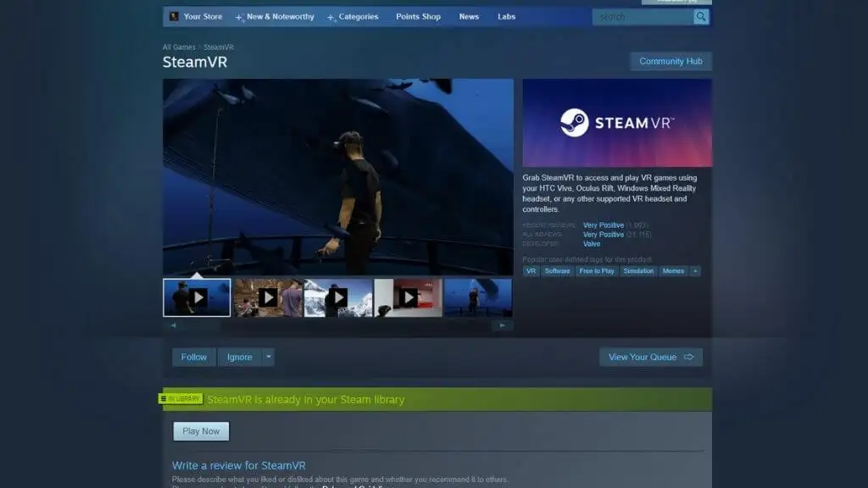
Task: Click the View Your Queue button
Action: (651, 357)
